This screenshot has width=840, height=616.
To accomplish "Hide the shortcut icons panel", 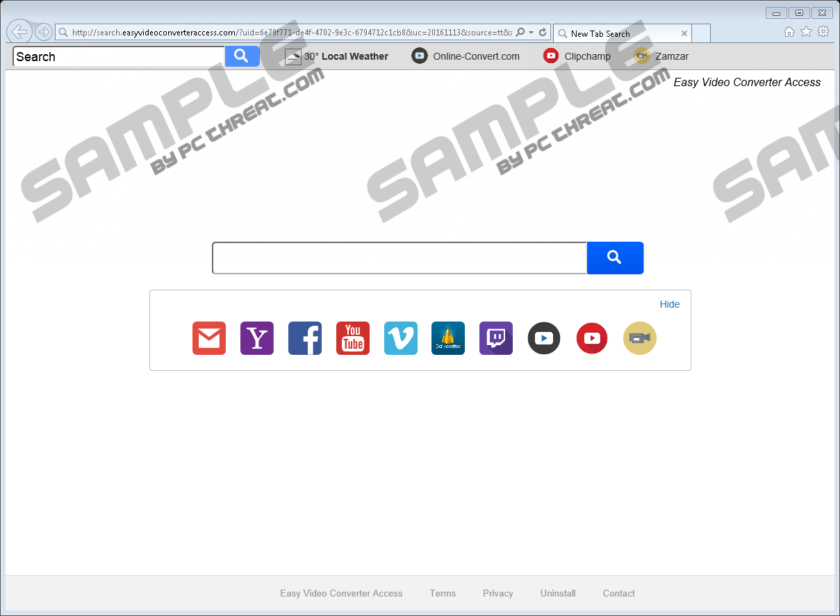I will click(x=670, y=304).
